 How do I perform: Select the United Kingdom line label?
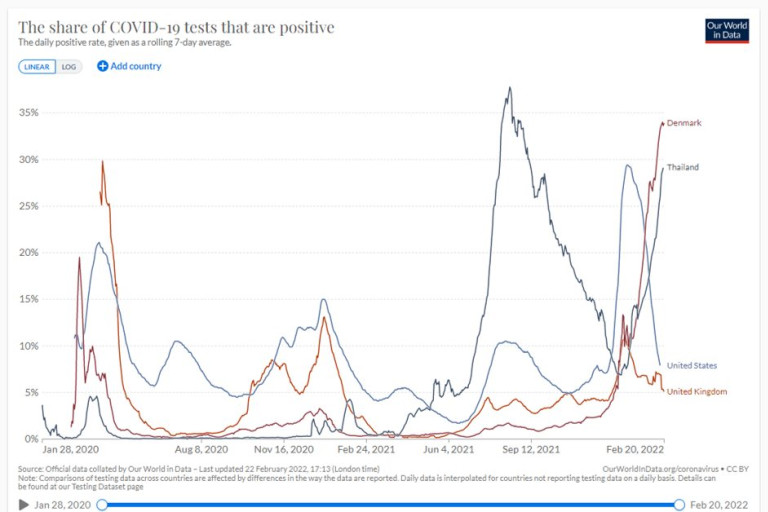tap(696, 391)
